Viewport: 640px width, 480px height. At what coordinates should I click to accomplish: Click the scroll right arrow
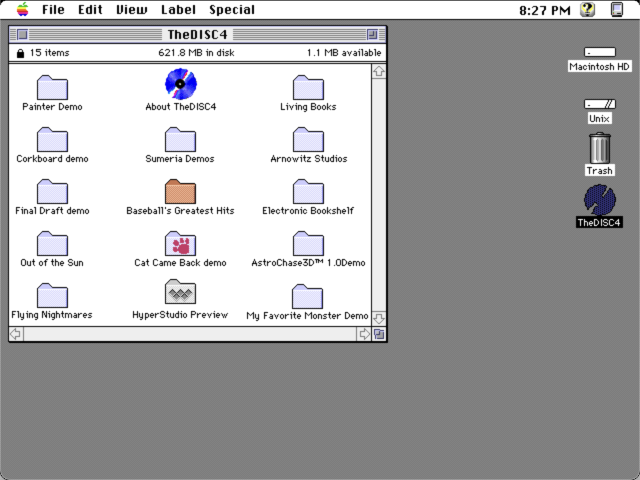(364, 334)
